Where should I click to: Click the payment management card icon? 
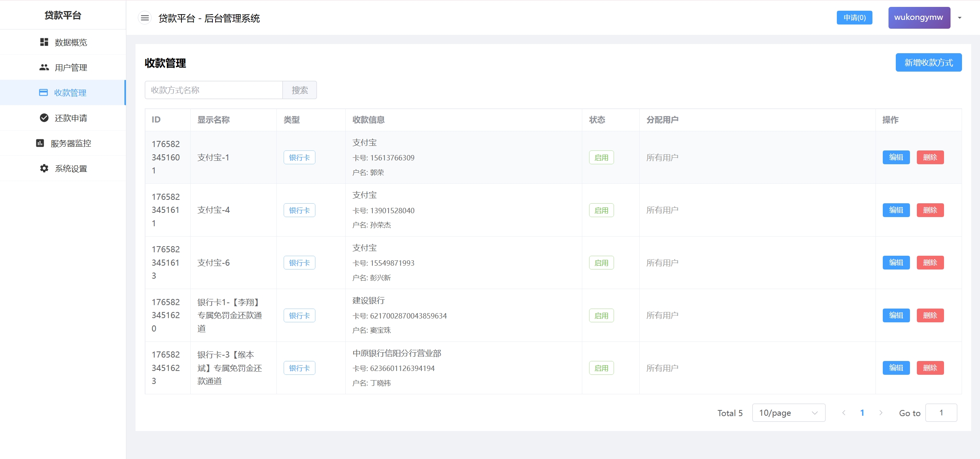[x=44, y=93]
